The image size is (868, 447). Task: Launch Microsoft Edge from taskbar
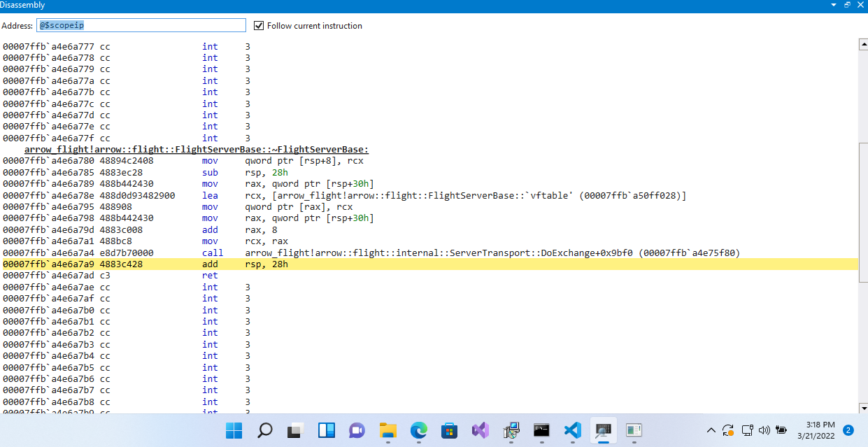[x=419, y=430]
